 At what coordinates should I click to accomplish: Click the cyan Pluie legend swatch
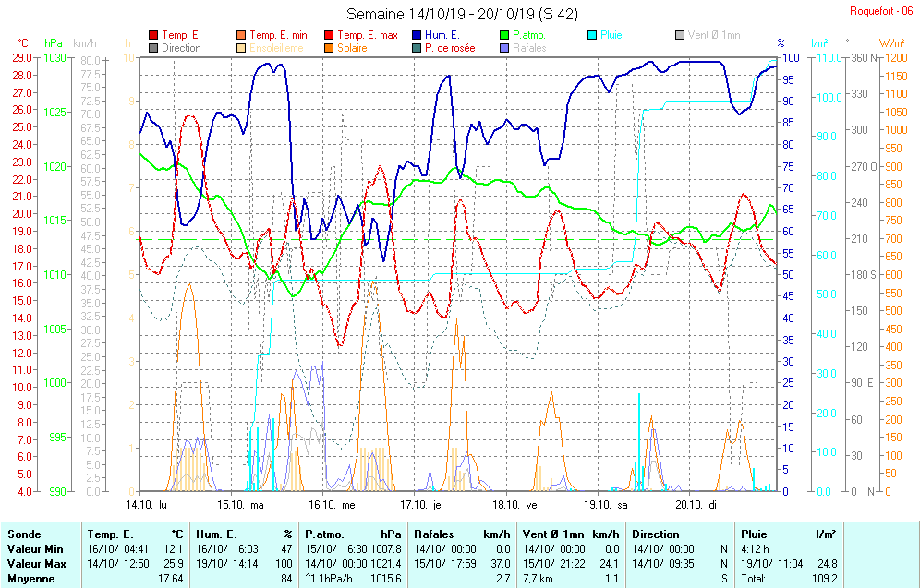[x=593, y=35]
